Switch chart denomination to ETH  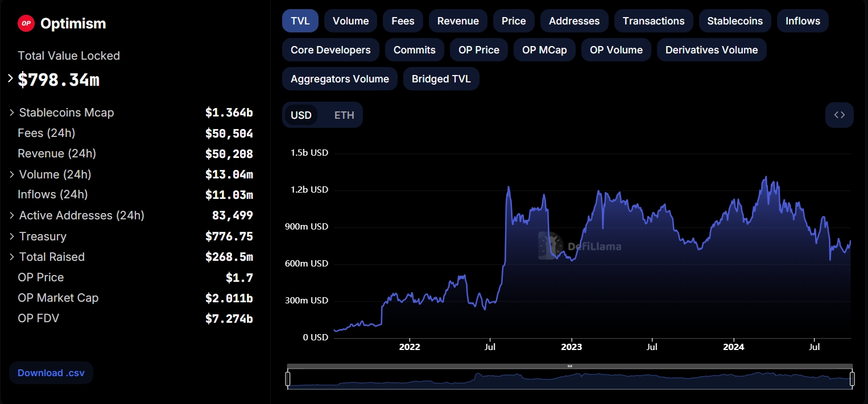344,115
